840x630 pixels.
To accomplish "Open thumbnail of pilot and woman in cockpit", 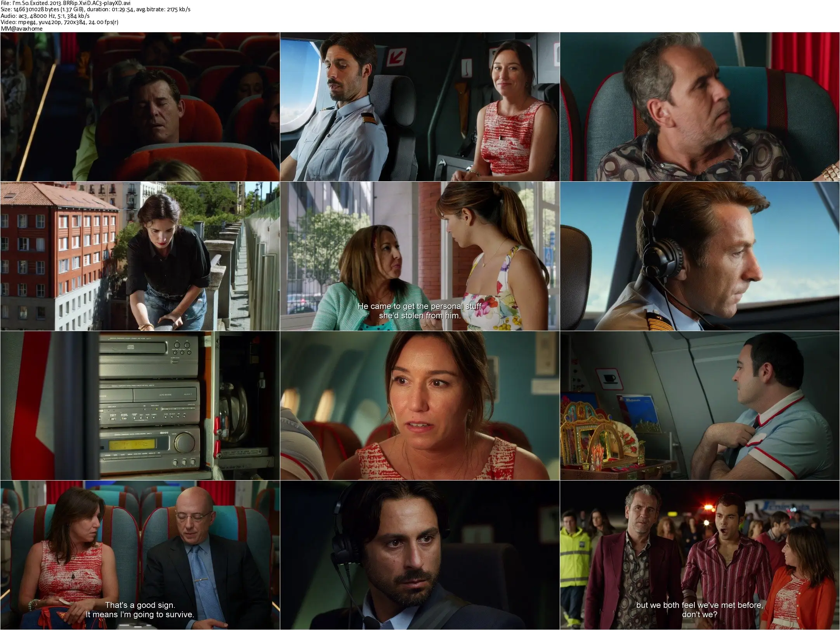I will 420,107.
